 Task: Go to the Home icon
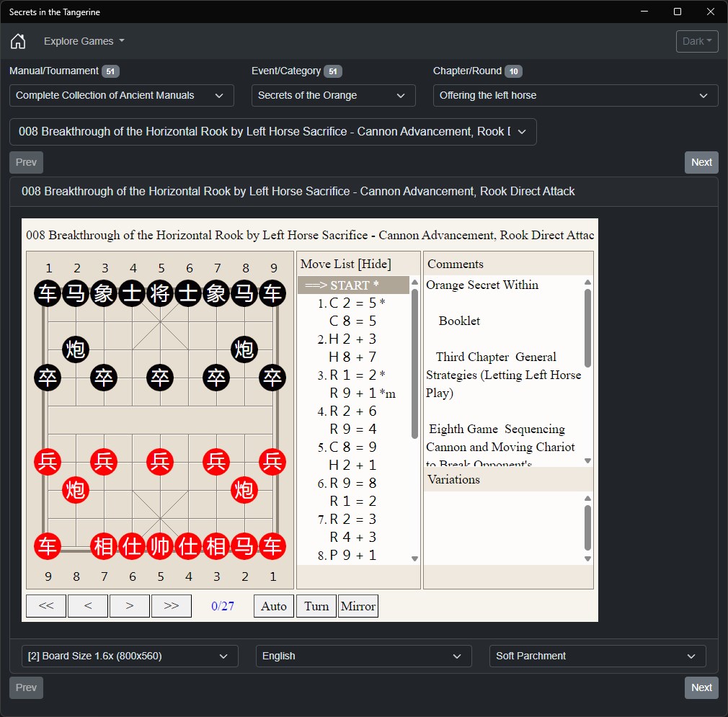18,41
